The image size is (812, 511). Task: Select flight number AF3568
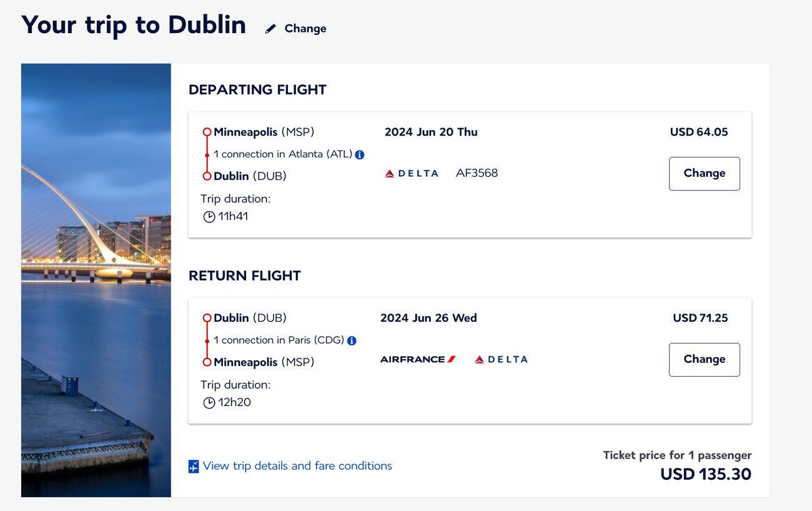tap(477, 173)
